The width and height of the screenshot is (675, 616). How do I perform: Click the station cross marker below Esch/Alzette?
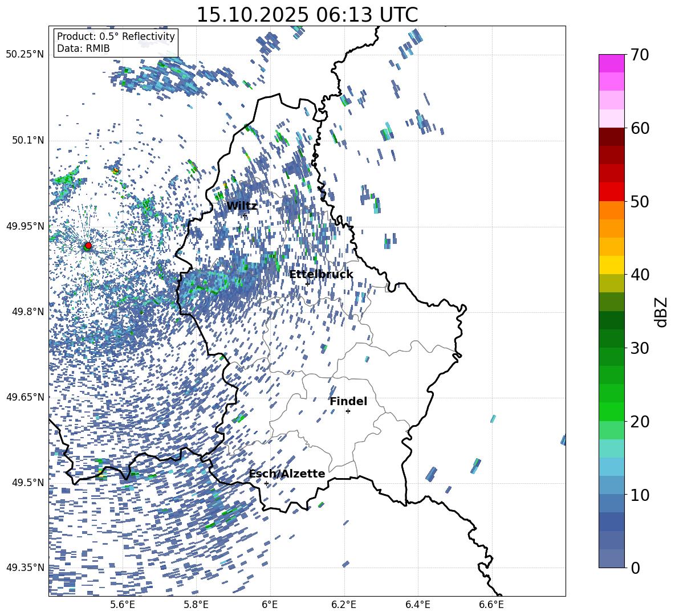[266, 483]
